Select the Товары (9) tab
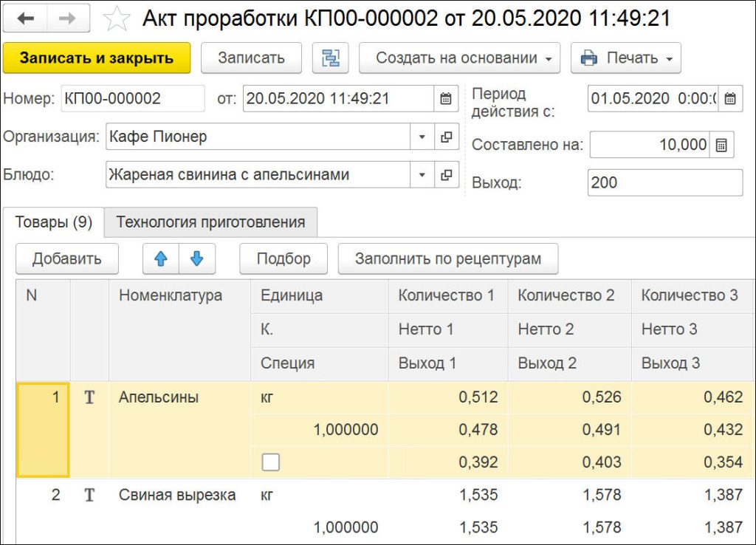Image resolution: width=756 pixels, height=545 pixels. [x=53, y=222]
